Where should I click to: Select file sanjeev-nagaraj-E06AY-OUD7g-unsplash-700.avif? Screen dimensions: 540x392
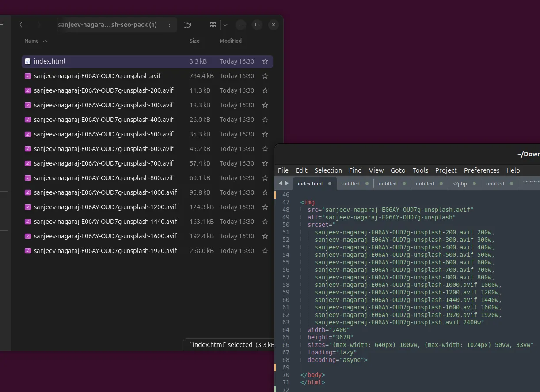click(x=147, y=163)
